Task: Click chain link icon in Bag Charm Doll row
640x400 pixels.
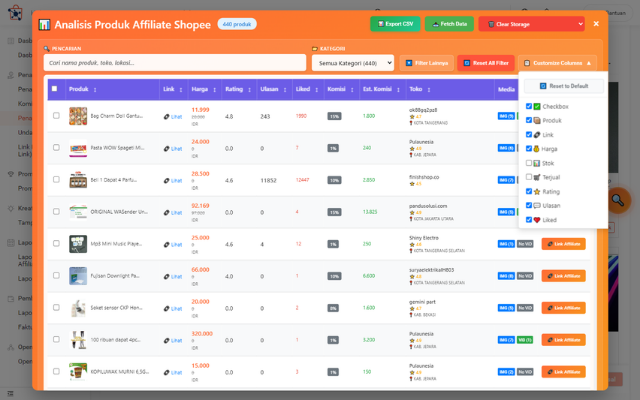Action: pos(167,117)
